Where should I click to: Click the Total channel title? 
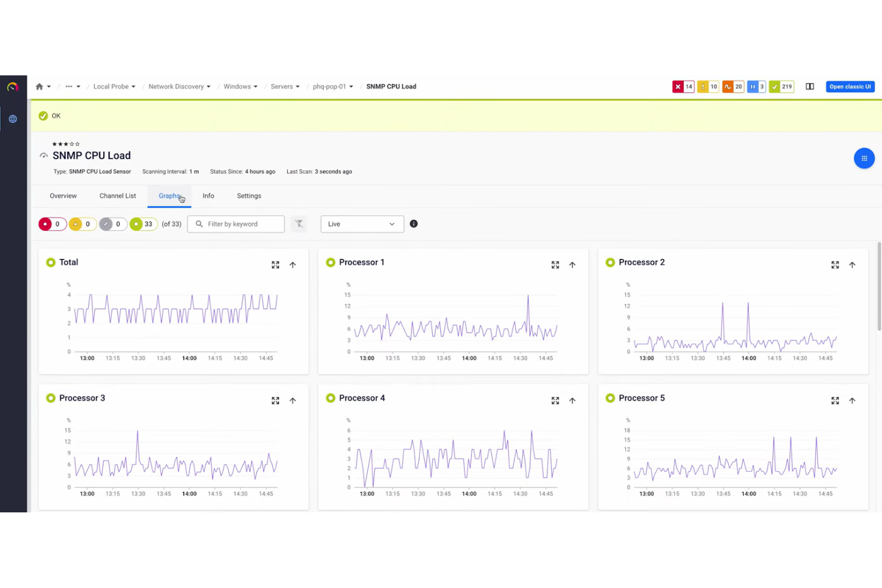69,262
